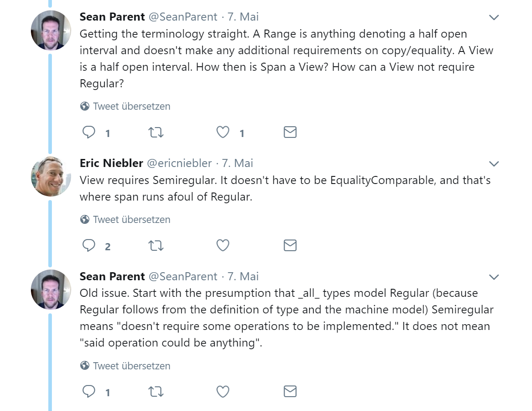Open options chevron on 'Old issue' tweet
Image resolution: width=532 pixels, height=411 pixels.
[x=494, y=277]
